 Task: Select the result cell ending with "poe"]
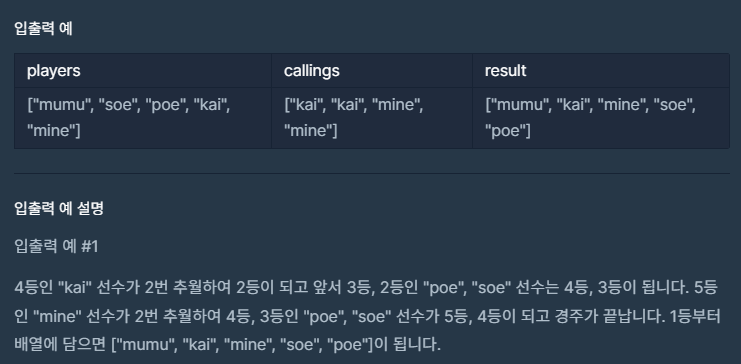pos(601,118)
